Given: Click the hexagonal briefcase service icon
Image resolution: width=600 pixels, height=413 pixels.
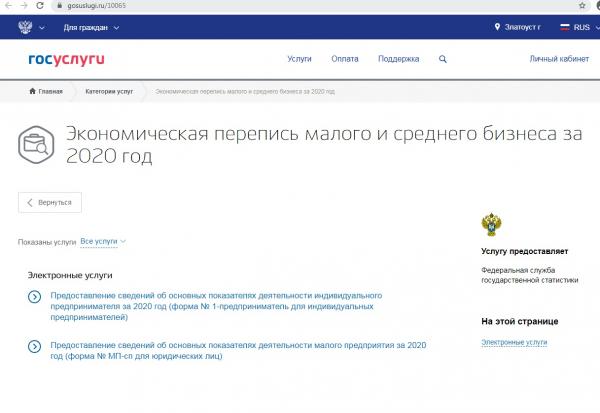Looking at the screenshot, I should pyautogui.click(x=36, y=145).
